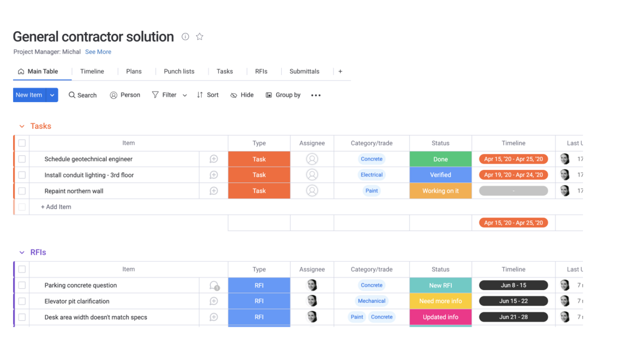Toggle the select-all checkbox in Tasks header
This screenshot has height=352, width=644.
pos(22,143)
